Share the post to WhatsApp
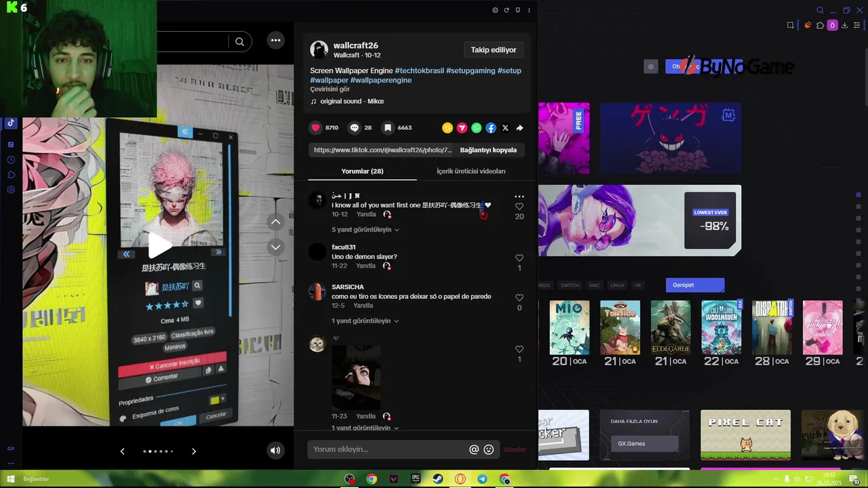This screenshot has height=488, width=868. pos(476,128)
